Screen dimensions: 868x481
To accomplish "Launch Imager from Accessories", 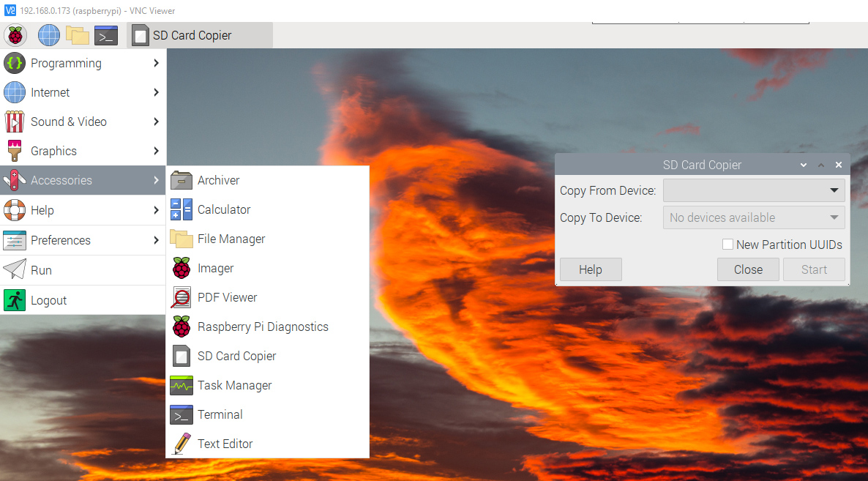I will tap(267, 269).
